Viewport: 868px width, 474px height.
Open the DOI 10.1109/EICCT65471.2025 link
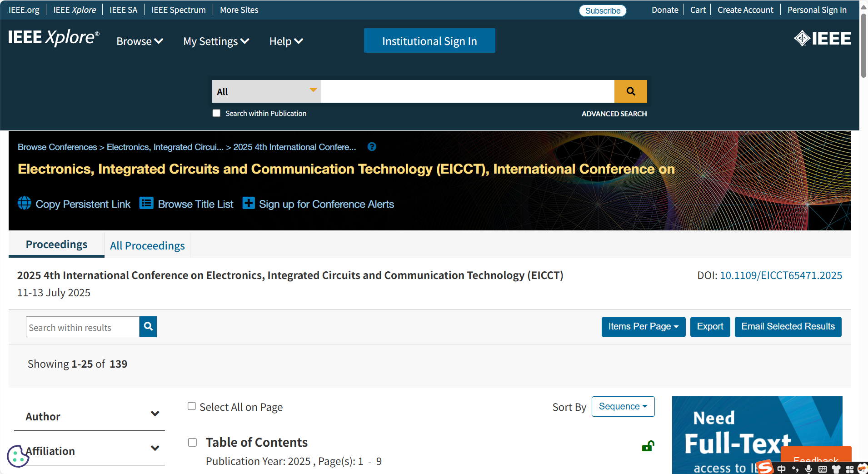[x=781, y=275]
